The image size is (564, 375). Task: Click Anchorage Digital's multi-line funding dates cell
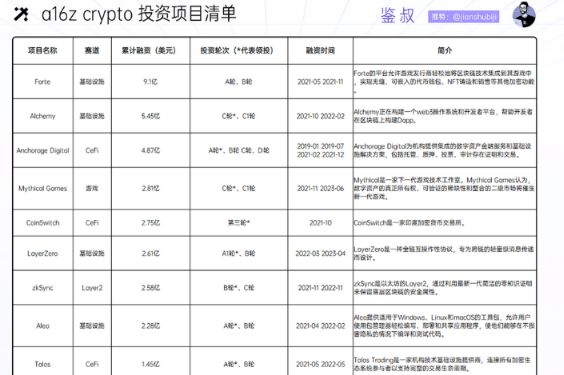[320, 150]
